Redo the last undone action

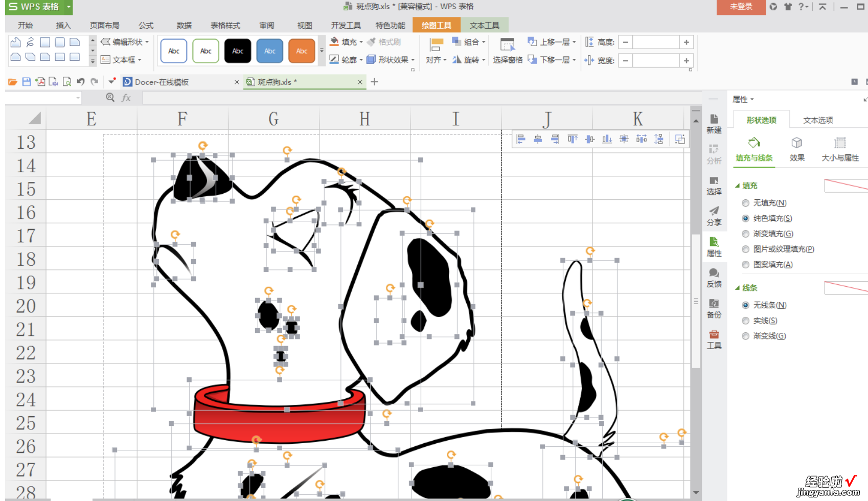[95, 82]
